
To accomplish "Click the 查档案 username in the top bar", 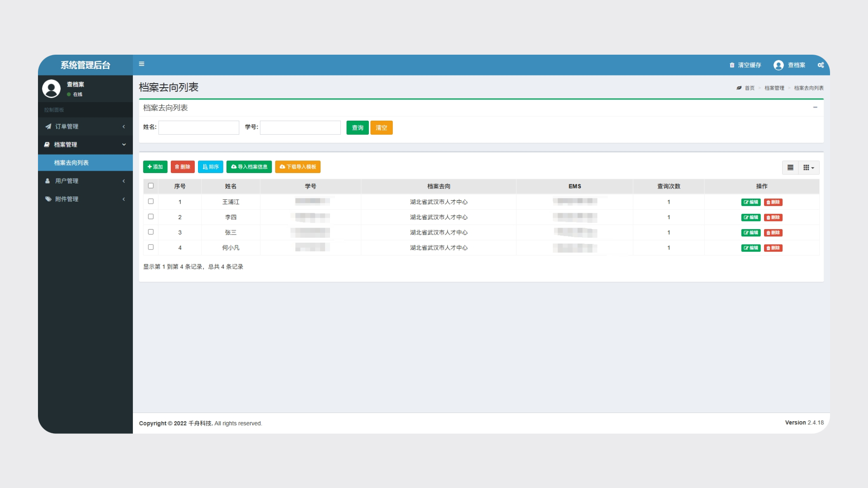I will point(797,65).
